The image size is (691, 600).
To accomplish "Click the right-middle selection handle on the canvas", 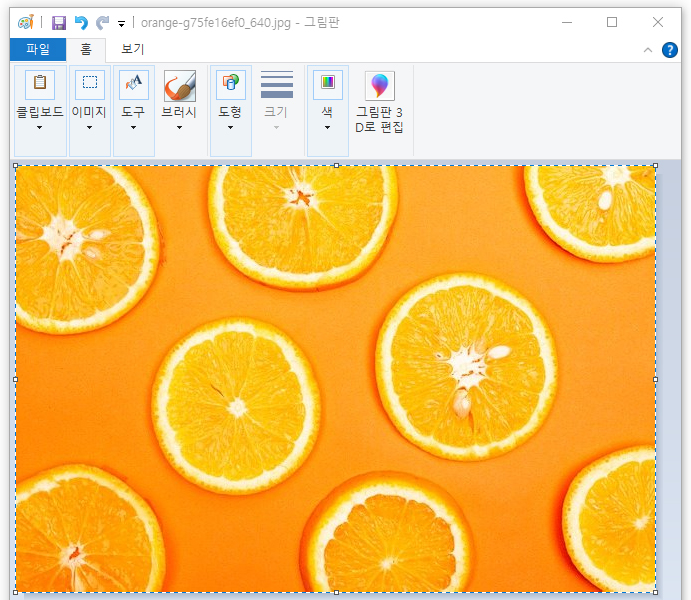I will tap(655, 379).
